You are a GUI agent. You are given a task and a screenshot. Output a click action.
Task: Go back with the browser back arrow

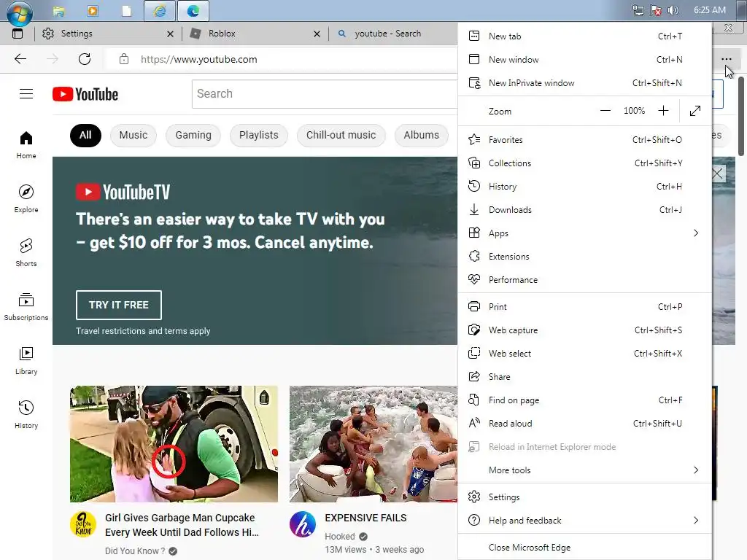tap(20, 59)
